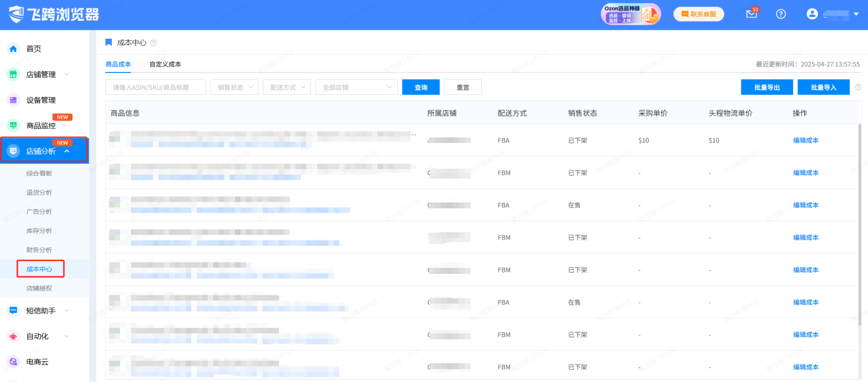Open 广告分析 in the sidebar submenu
Image resolution: width=868 pixels, height=382 pixels.
[x=39, y=211]
